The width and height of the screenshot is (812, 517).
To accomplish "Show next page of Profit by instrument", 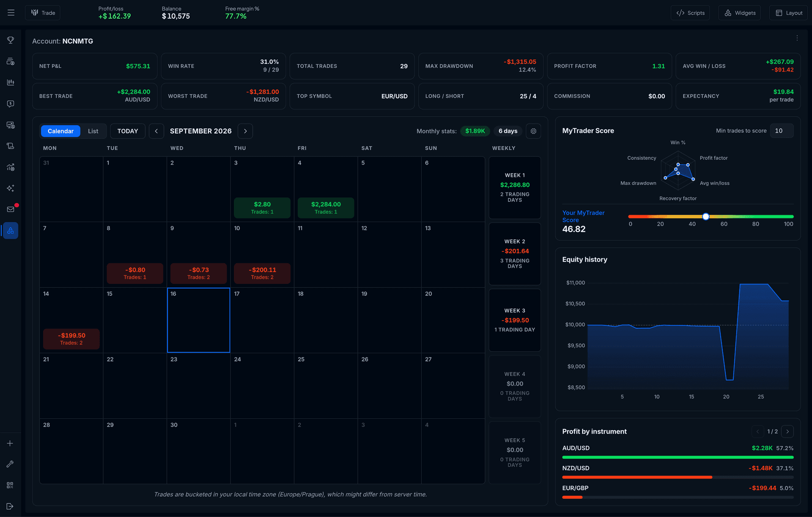I will [787, 432].
